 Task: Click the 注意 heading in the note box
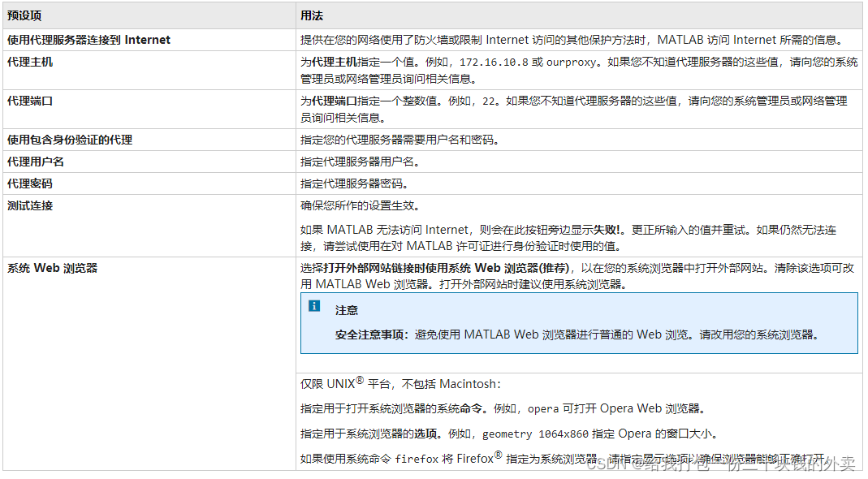coord(347,310)
